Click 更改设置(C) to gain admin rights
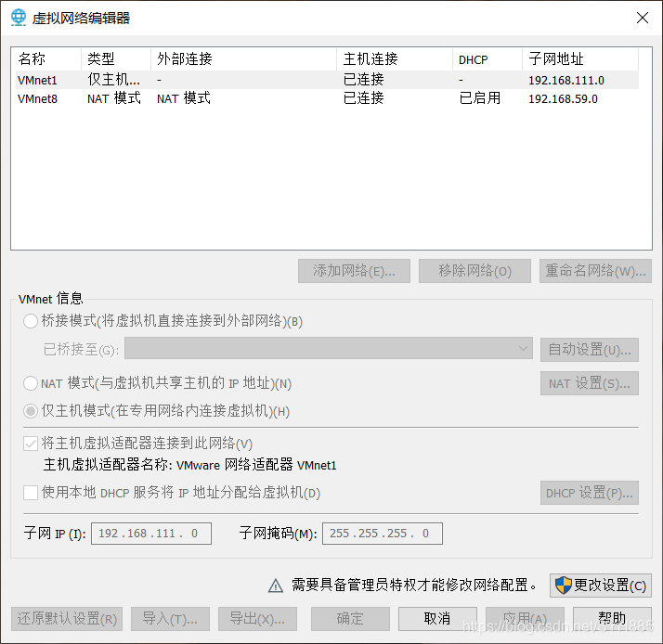This screenshot has height=644, width=663. pyautogui.click(x=601, y=586)
